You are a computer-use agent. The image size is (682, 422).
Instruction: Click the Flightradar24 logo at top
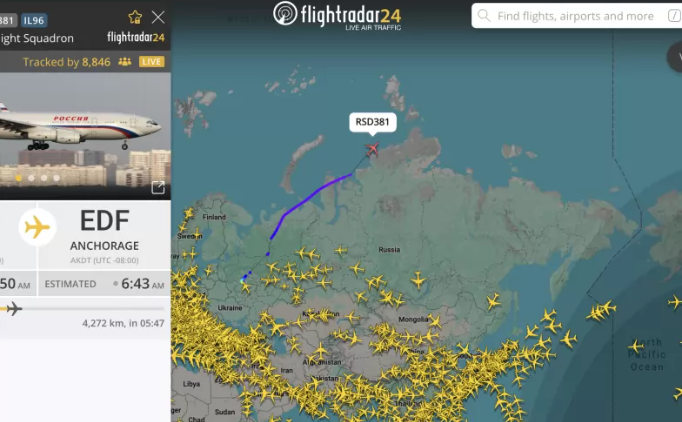337,16
